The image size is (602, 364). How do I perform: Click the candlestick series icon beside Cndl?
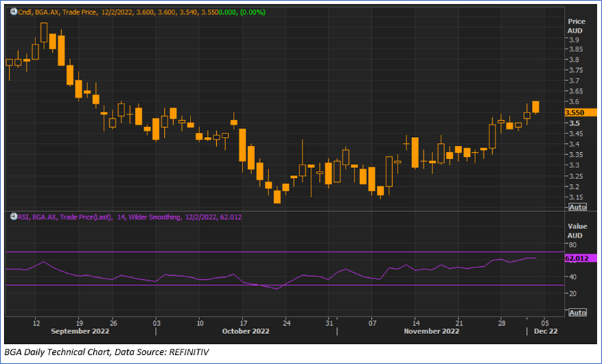[x=13, y=13]
